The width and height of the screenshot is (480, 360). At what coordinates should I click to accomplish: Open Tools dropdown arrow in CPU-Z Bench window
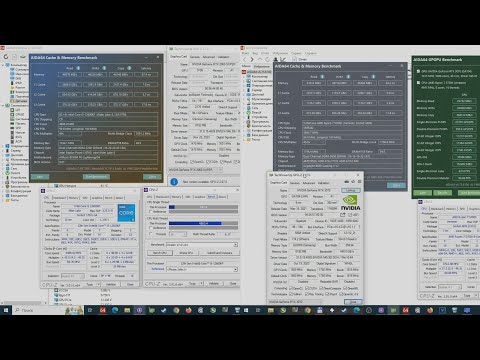tap(201, 283)
